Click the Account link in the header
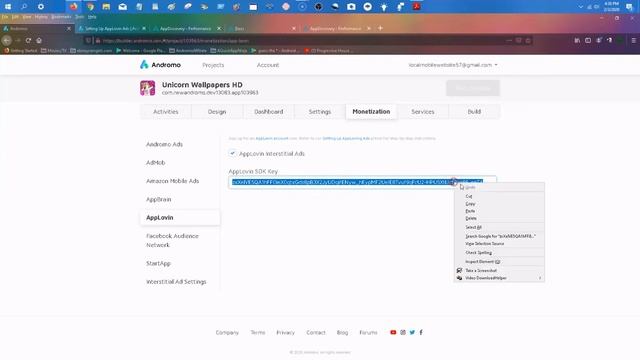The image size is (640, 360). pos(268,65)
